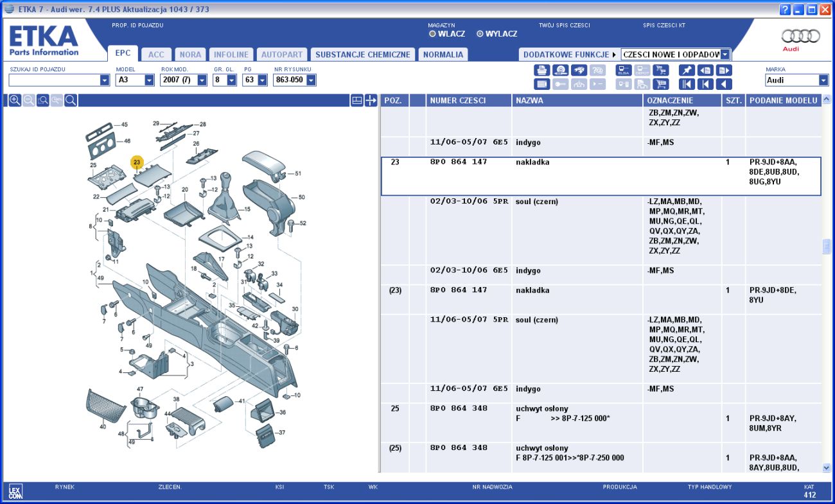Viewport: 835px width, 504px height.
Task: Click the OZNACZENIE column header
Action: pyautogui.click(x=683, y=101)
